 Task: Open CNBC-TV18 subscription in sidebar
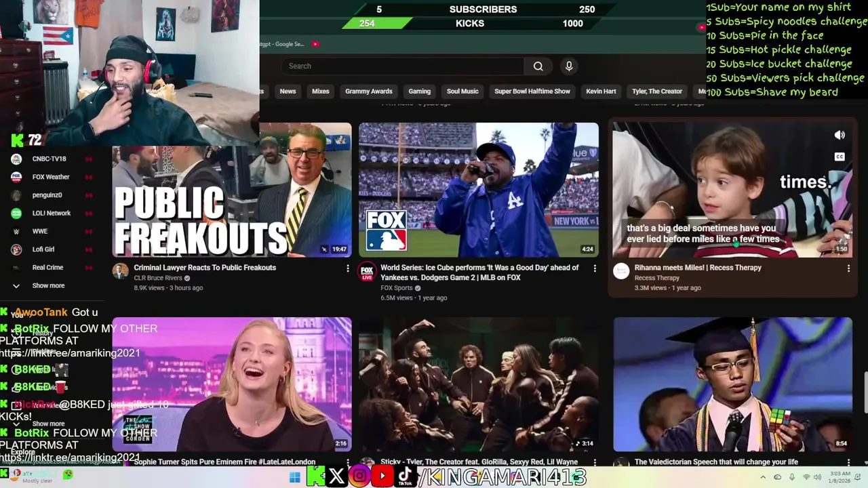click(x=49, y=159)
